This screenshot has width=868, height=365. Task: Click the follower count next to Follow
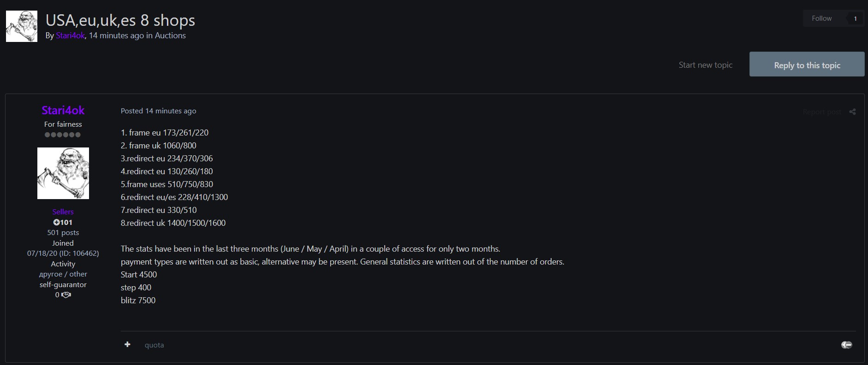click(855, 18)
